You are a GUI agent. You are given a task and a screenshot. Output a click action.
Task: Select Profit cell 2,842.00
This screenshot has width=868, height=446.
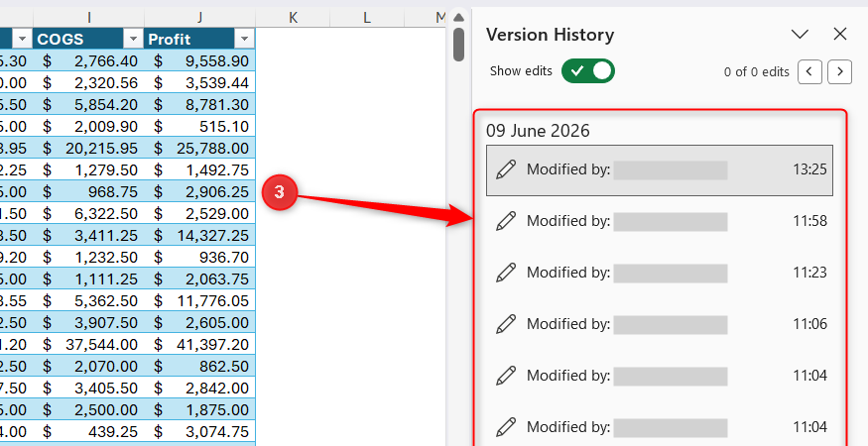[x=199, y=388]
